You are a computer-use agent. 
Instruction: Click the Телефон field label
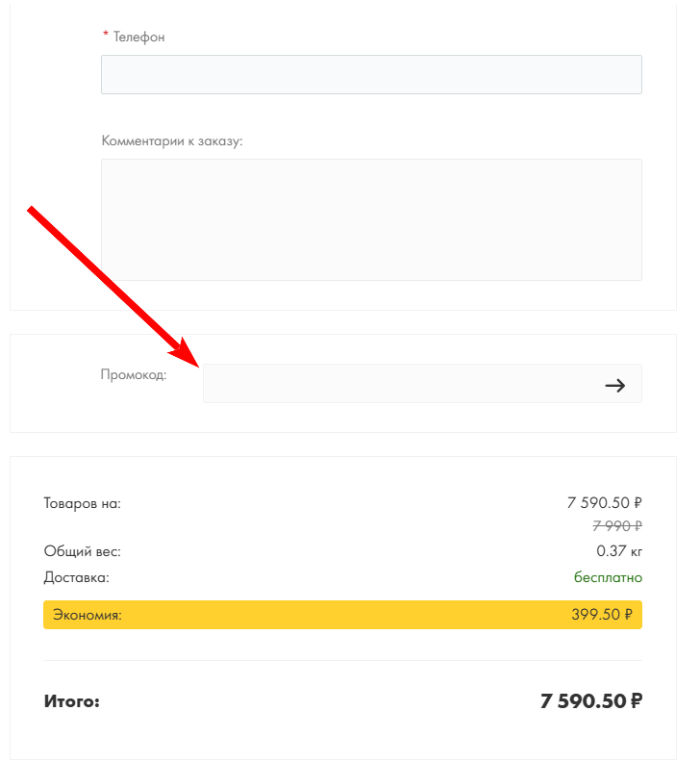click(x=139, y=38)
